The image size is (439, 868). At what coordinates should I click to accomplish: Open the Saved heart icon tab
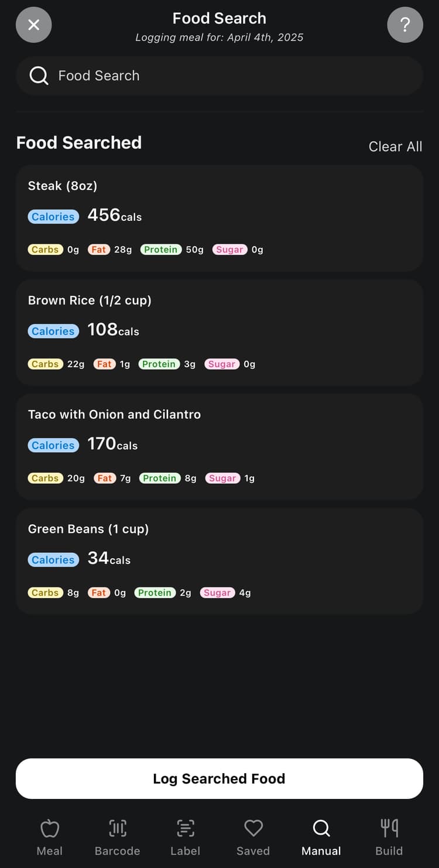coord(253,838)
